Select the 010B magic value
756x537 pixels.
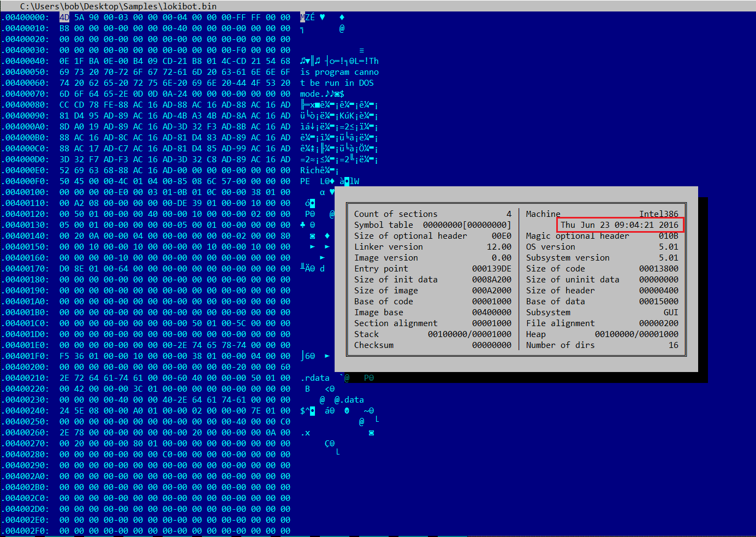pos(669,236)
